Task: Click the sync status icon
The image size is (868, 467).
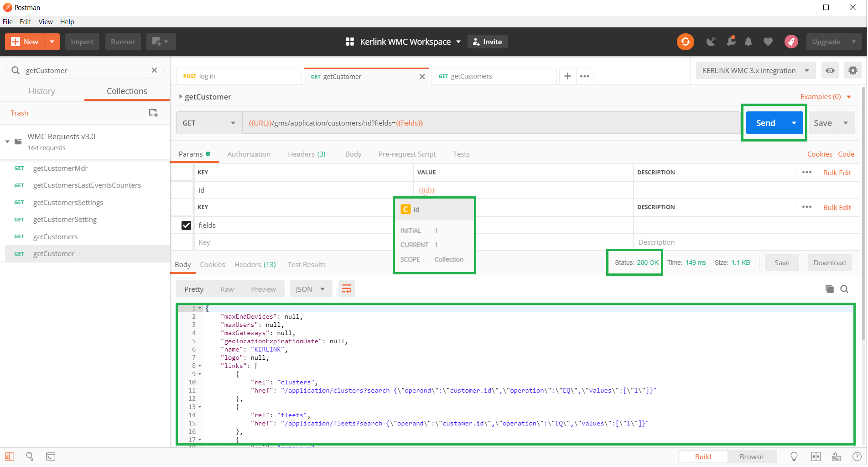Action: click(685, 42)
